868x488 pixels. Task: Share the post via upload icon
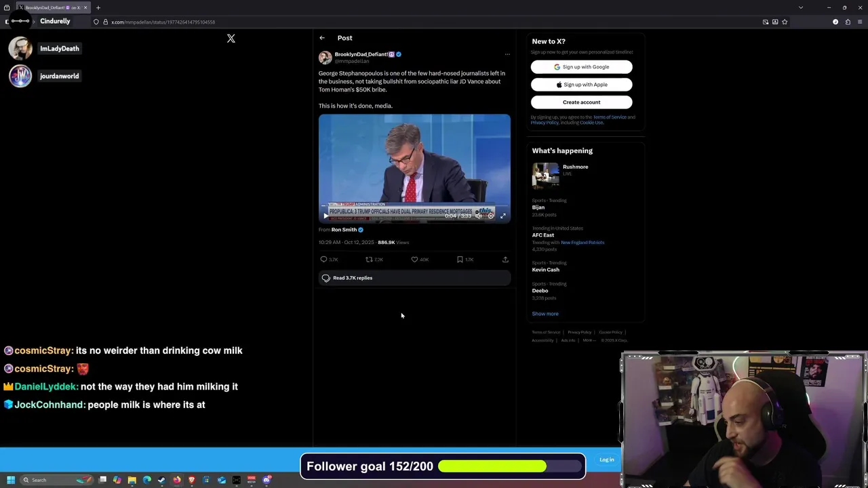(505, 260)
